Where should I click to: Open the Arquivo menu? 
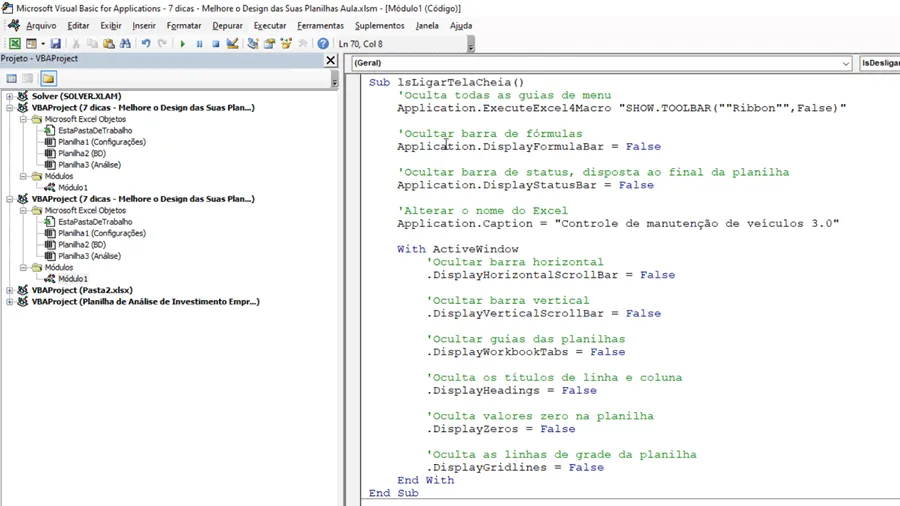(41, 26)
